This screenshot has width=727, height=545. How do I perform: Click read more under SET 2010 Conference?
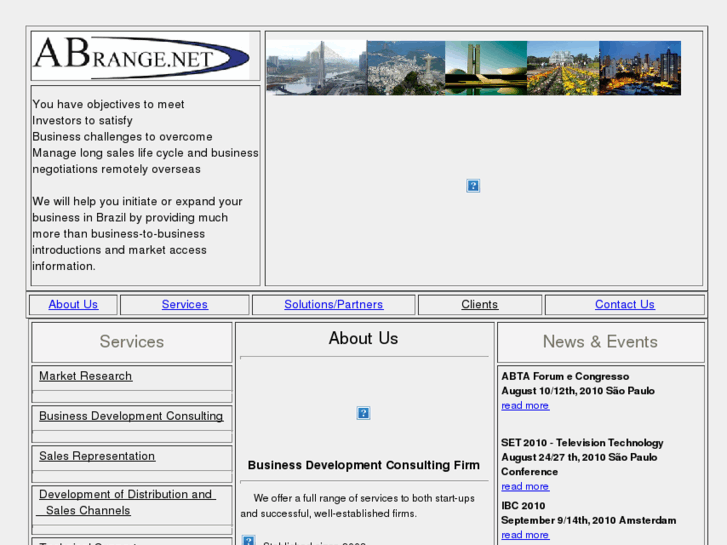[525, 486]
